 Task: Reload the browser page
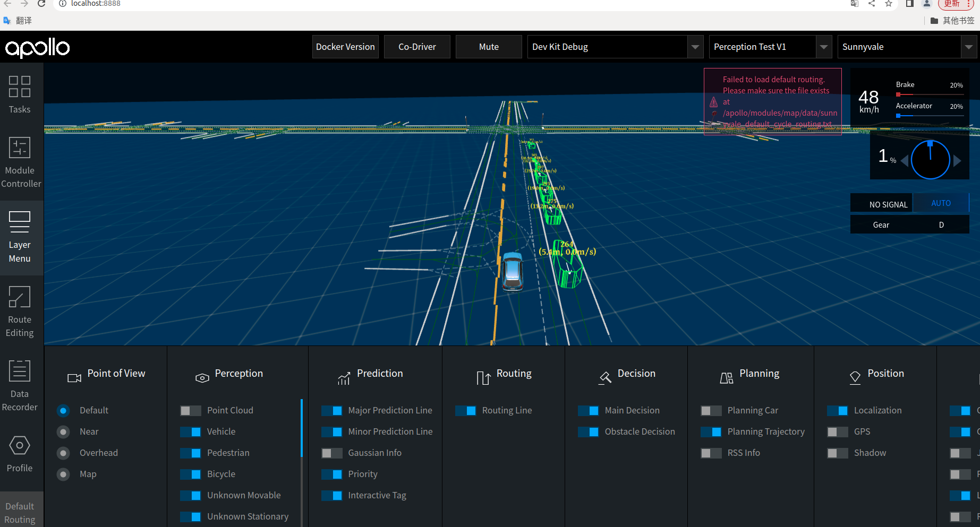coord(41,4)
